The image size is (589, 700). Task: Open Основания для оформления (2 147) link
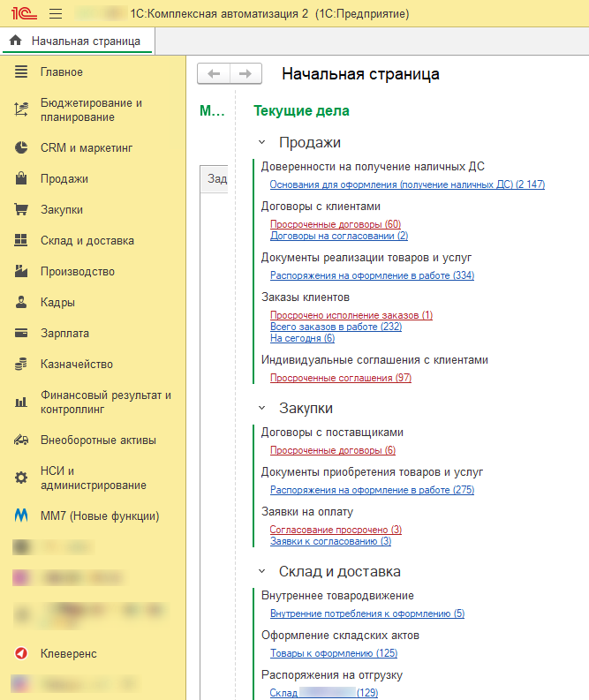pos(407,184)
